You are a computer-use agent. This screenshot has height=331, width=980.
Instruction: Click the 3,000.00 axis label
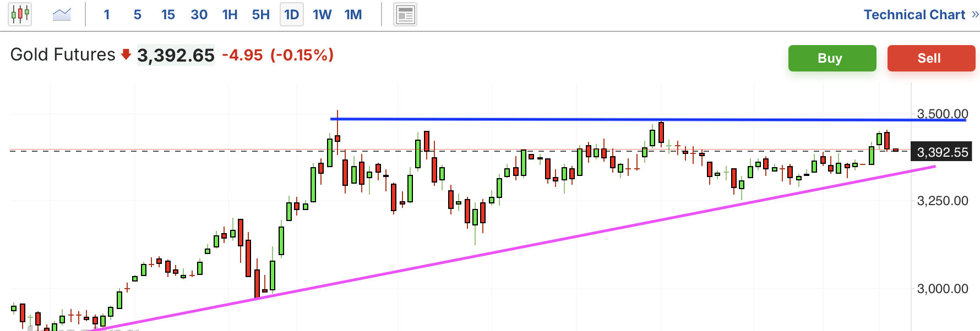click(942, 289)
